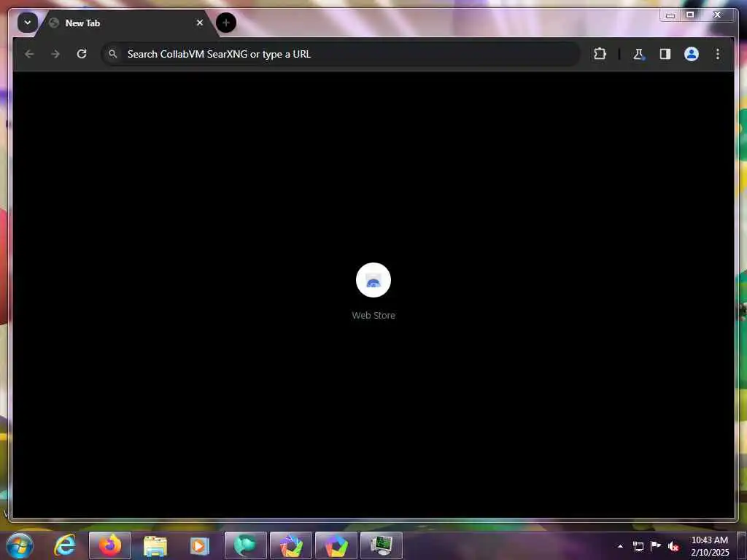Show hidden system tray icons

[x=620, y=546]
